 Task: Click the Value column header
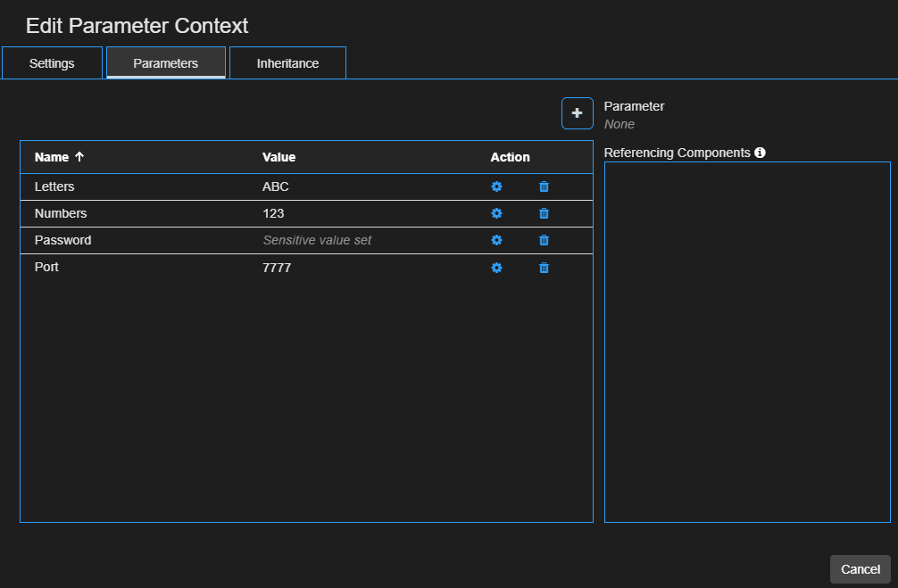(x=279, y=156)
